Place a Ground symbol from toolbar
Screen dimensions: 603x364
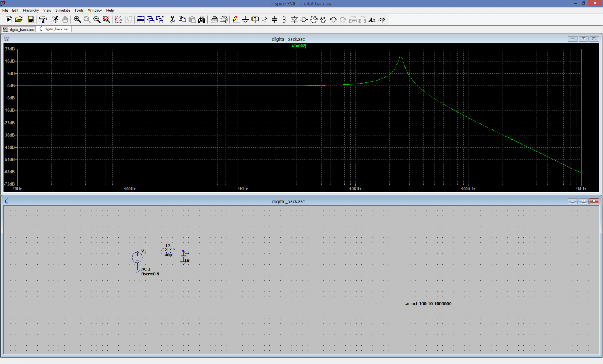point(245,20)
